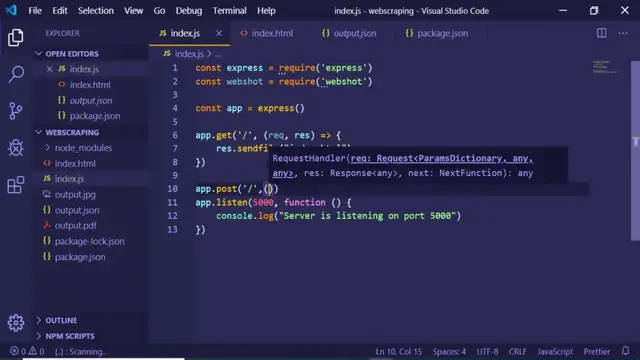
Task: Open the Extensions view
Action: 16,185
